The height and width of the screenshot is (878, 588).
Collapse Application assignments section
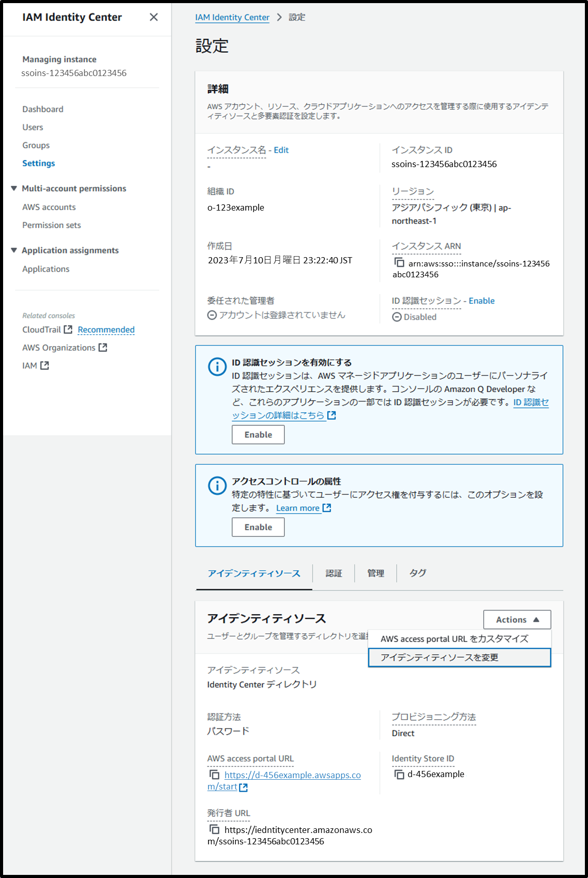tap(14, 250)
